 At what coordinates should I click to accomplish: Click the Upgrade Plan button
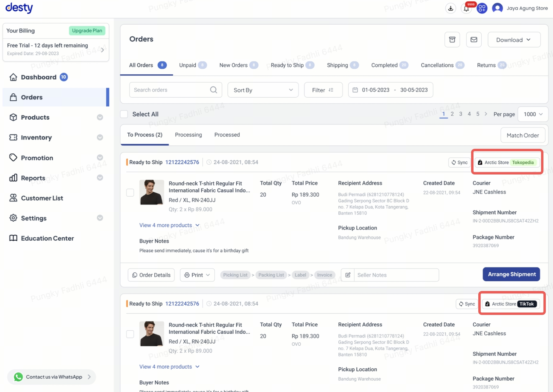coord(87,31)
